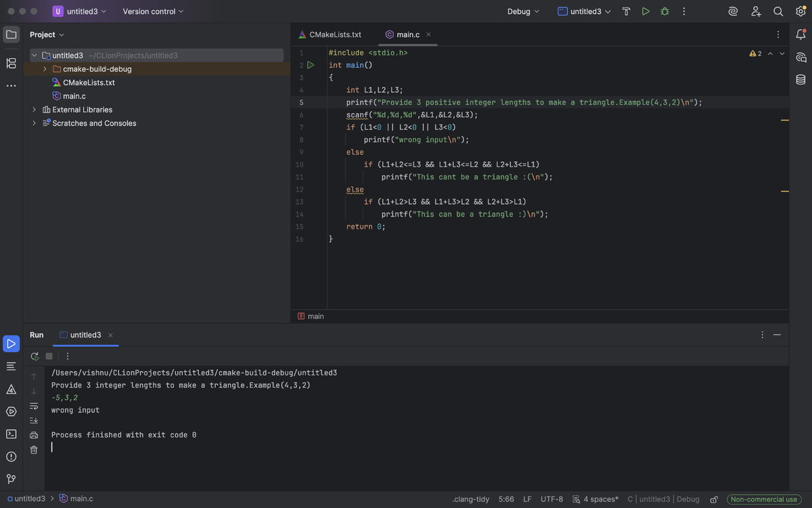Toggle file read-only lock icon
This screenshot has width=812, height=508.
pos(713,499)
